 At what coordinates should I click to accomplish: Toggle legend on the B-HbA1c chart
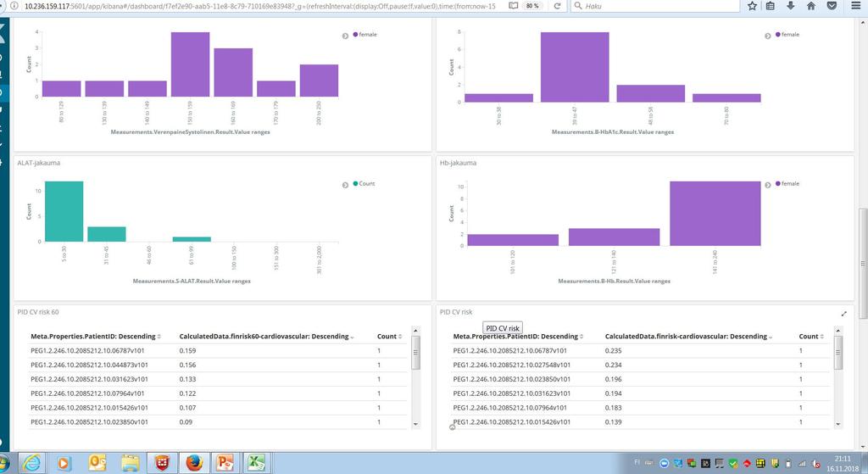767,36
